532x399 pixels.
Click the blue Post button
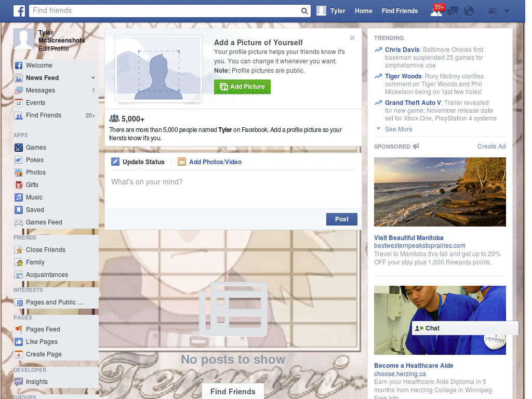point(342,219)
